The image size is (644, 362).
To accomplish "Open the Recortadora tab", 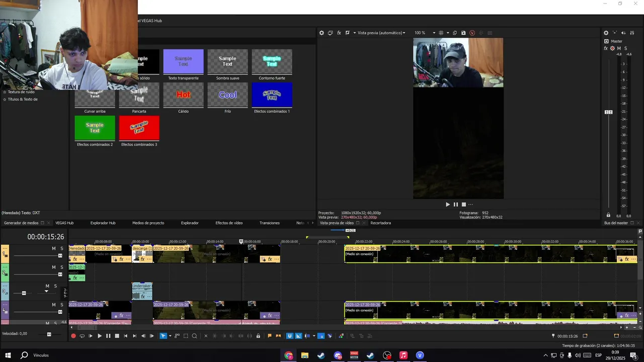I will [x=380, y=223].
